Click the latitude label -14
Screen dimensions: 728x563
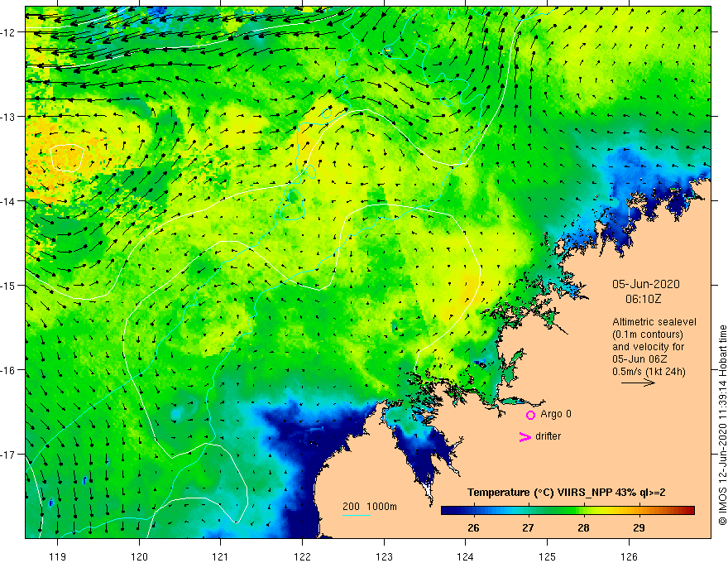tap(9, 201)
